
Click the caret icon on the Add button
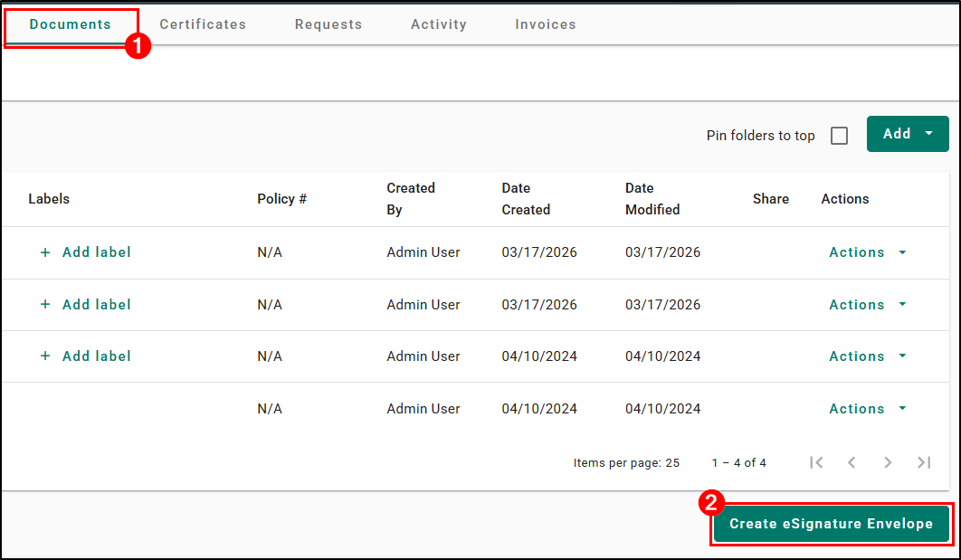point(931,133)
